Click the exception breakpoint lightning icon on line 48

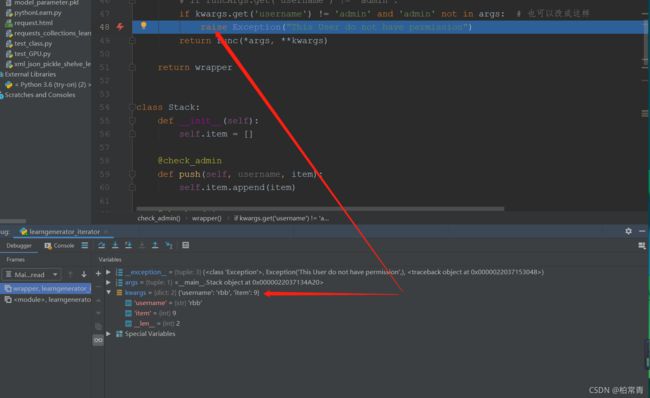click(x=120, y=27)
